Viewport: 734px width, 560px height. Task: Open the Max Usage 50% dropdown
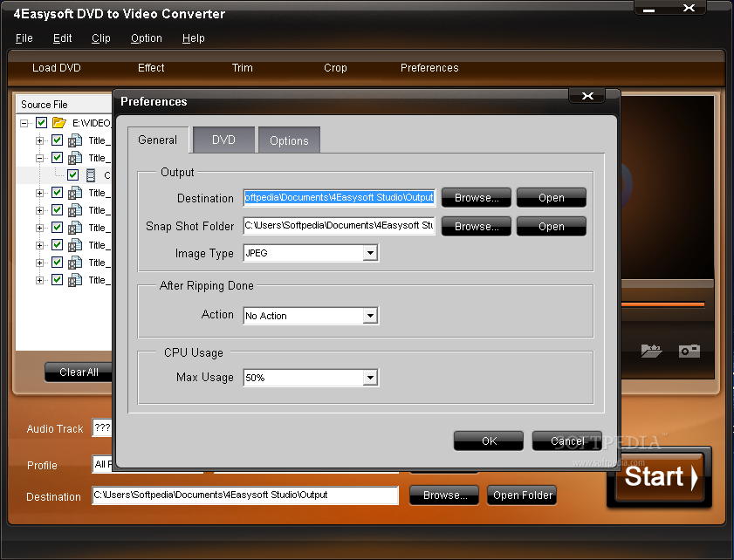(x=370, y=378)
